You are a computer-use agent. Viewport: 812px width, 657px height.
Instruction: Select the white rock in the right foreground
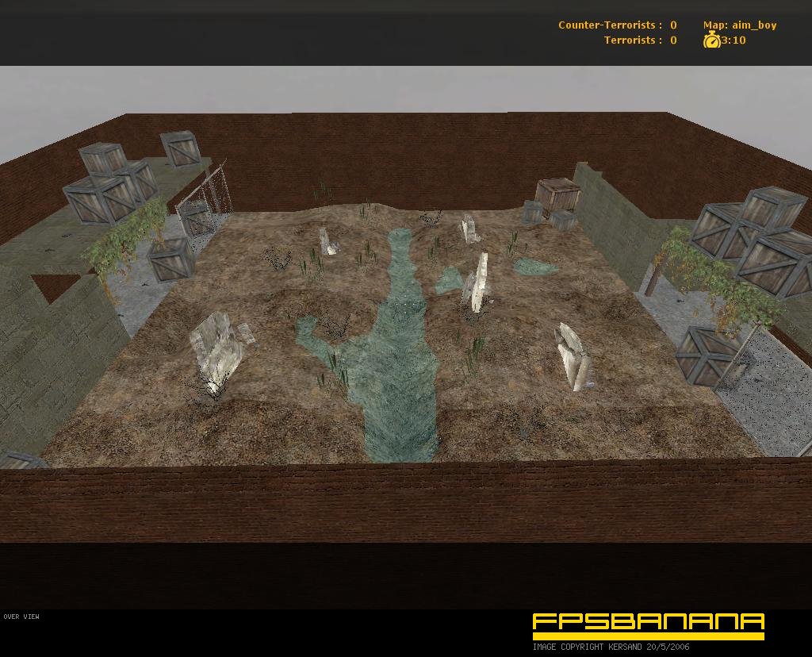pyautogui.click(x=573, y=357)
